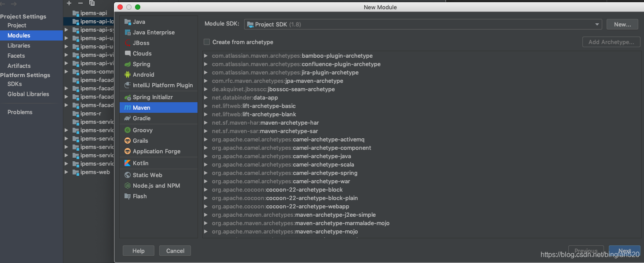Image resolution: width=644 pixels, height=263 pixels.
Task: Switch to SDKs platform settings
Action: (15, 84)
